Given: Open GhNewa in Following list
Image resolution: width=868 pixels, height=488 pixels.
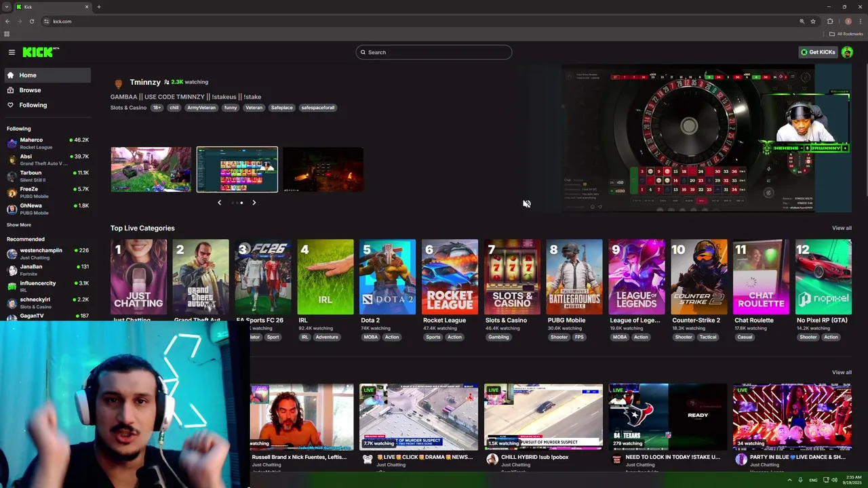Looking at the screenshot, I should pyautogui.click(x=47, y=209).
